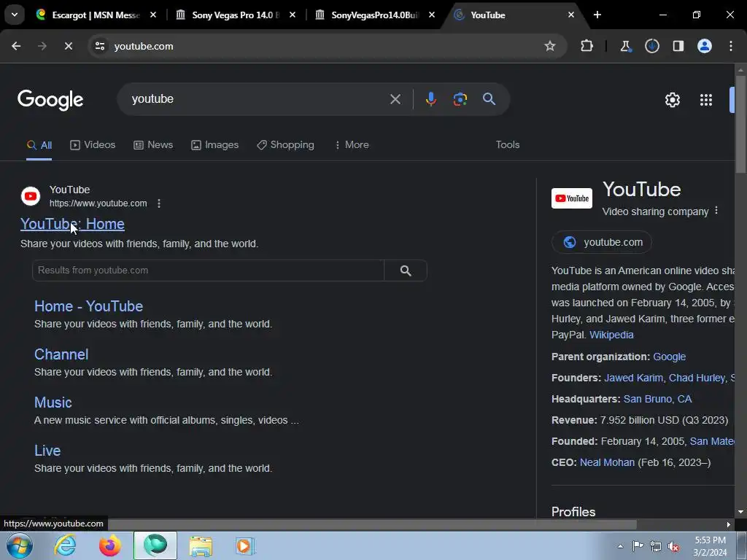Open the Neal Mohan CEO link
747x560 pixels.
607,462
